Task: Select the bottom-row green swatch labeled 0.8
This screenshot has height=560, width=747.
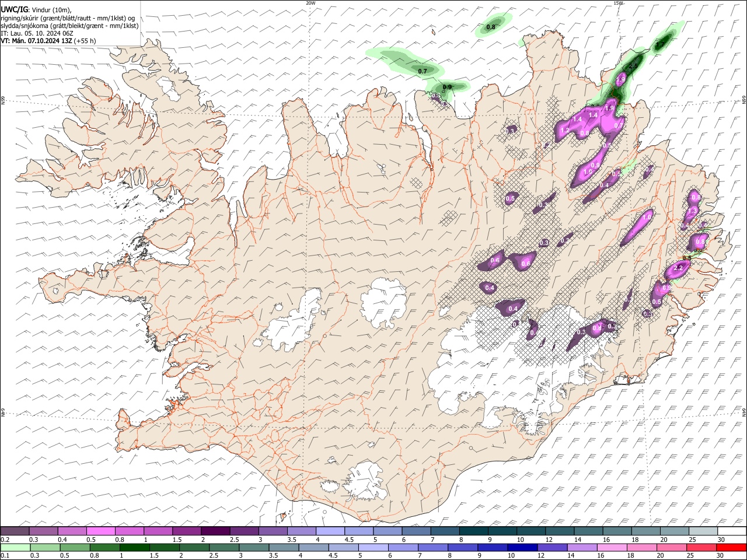Action: pyautogui.click(x=105, y=547)
